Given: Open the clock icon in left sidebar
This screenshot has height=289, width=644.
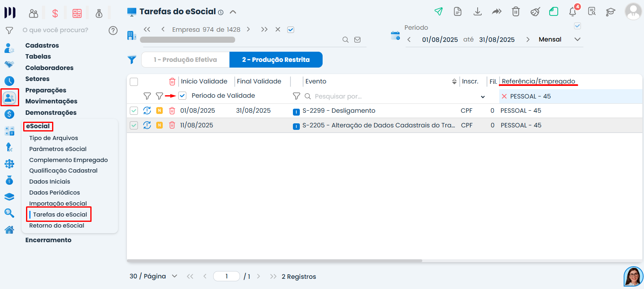Looking at the screenshot, I should coord(9,81).
